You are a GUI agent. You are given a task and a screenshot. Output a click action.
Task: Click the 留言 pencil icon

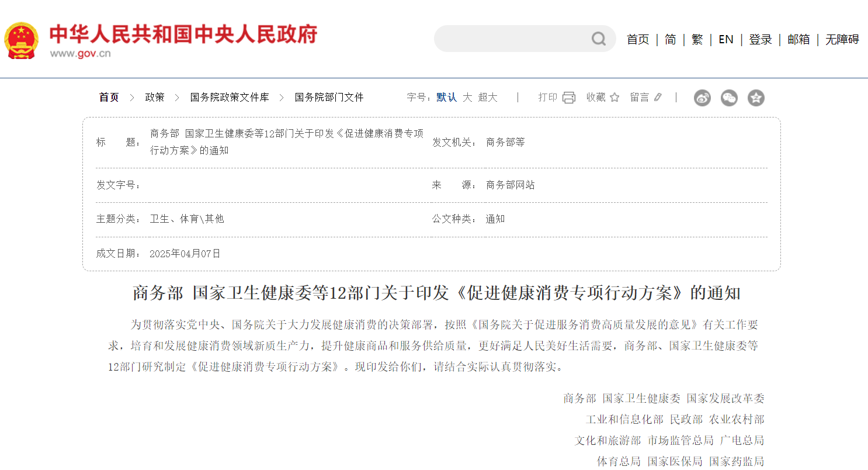(x=658, y=98)
